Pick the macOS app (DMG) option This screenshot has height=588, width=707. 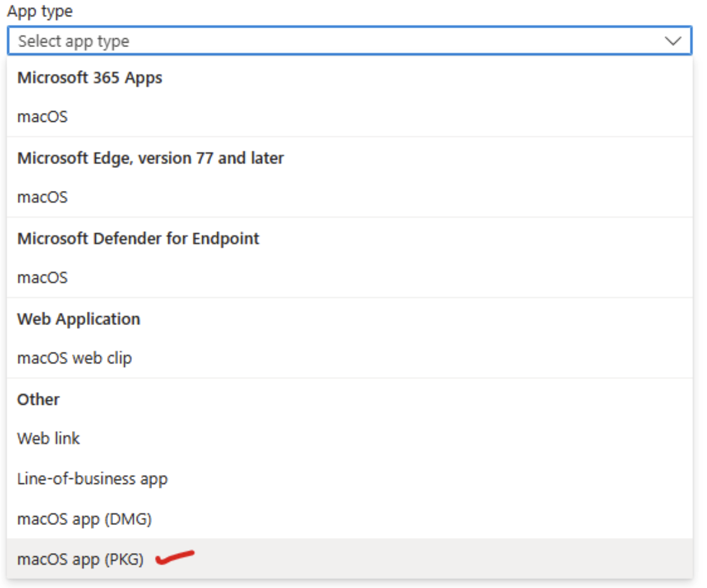coord(350,519)
